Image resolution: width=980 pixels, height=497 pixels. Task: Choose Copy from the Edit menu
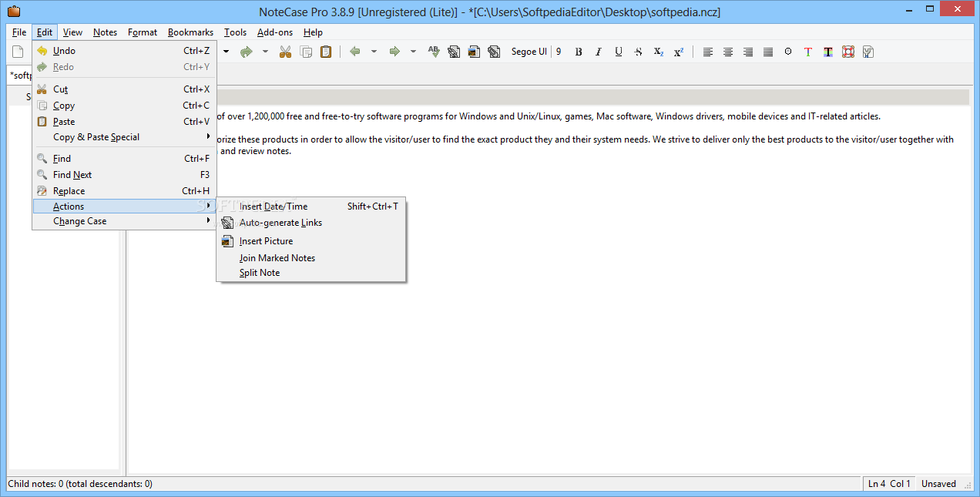tap(124, 106)
